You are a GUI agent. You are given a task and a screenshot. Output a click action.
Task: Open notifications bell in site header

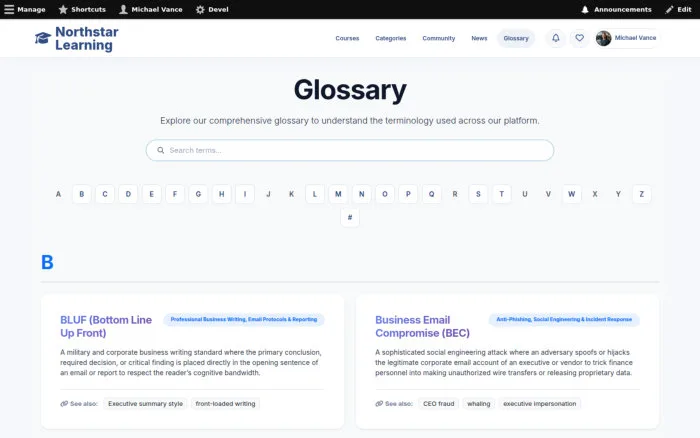point(556,38)
